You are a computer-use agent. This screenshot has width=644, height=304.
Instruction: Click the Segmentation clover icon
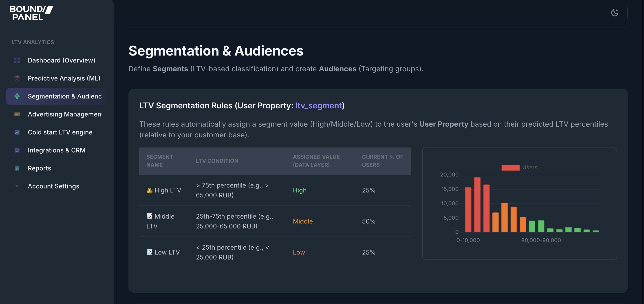(x=17, y=96)
